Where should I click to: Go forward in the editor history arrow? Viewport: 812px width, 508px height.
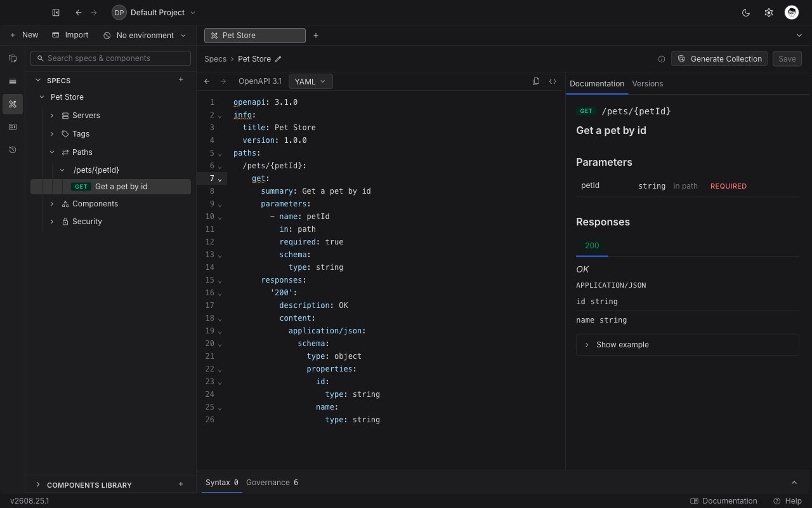(223, 81)
